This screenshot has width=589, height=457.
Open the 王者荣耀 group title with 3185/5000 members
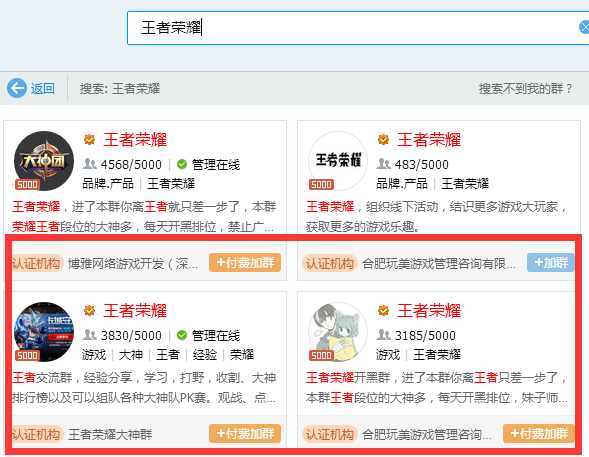[429, 311]
